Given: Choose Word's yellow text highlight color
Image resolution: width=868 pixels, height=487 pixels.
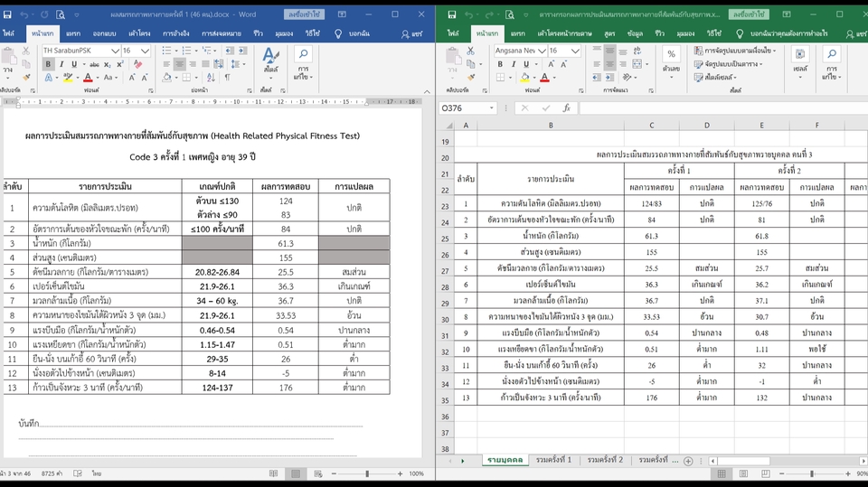Looking at the screenshot, I should 68,78.
